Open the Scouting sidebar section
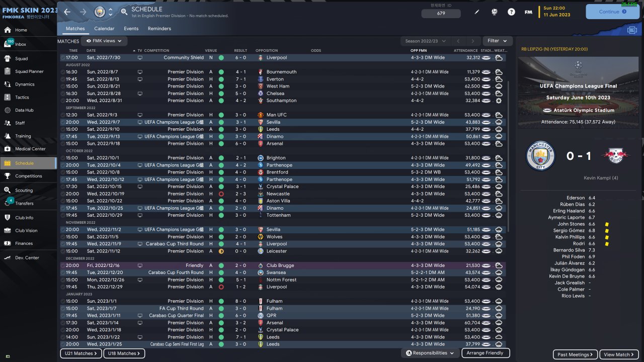Image resolution: width=644 pixels, height=362 pixels. (28, 191)
